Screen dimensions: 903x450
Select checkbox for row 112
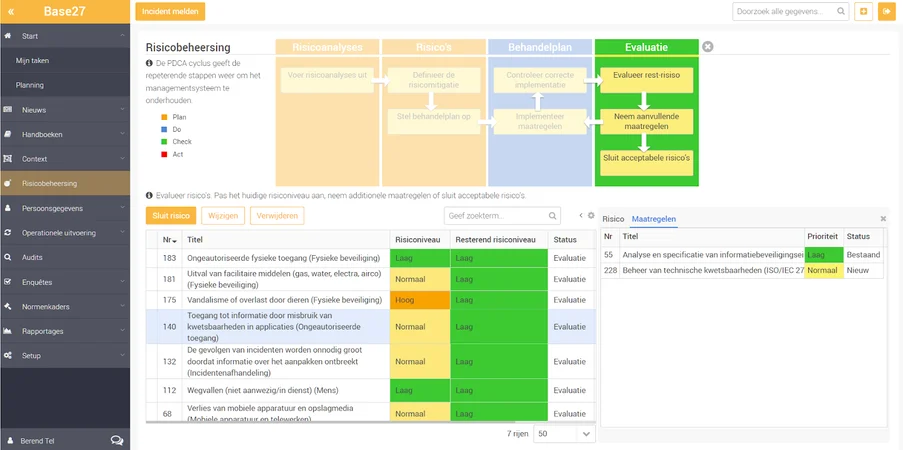(x=152, y=391)
